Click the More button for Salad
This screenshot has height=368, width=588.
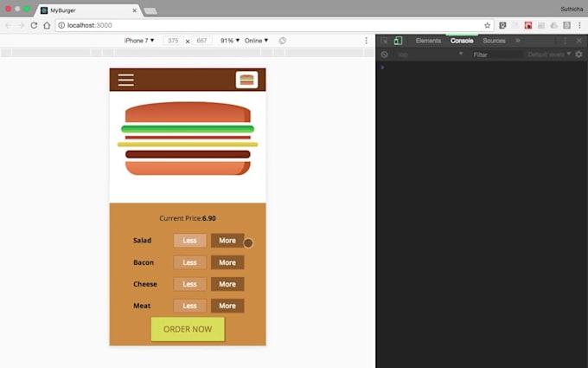[227, 241]
